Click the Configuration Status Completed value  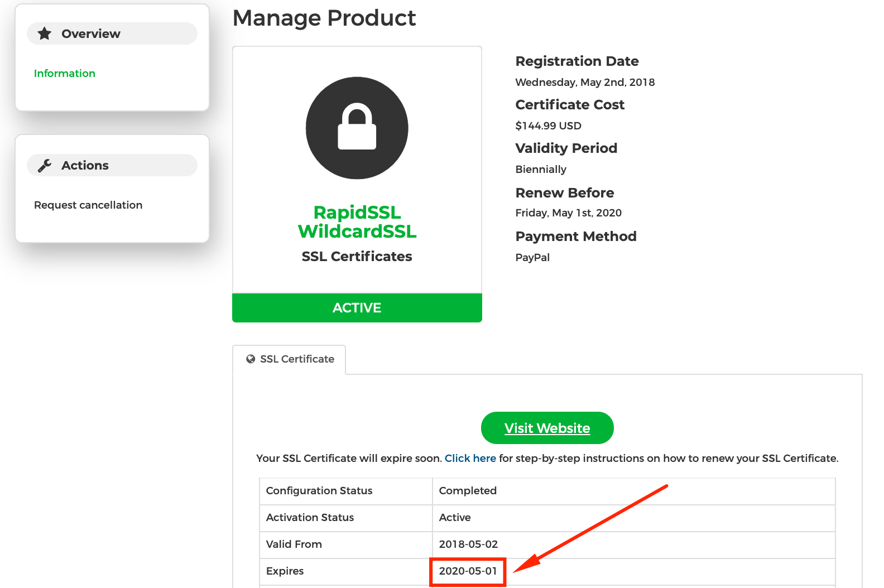tap(468, 490)
